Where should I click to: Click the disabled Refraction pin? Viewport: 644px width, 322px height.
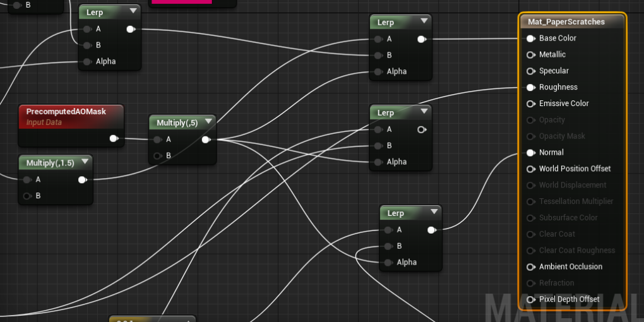pos(530,283)
